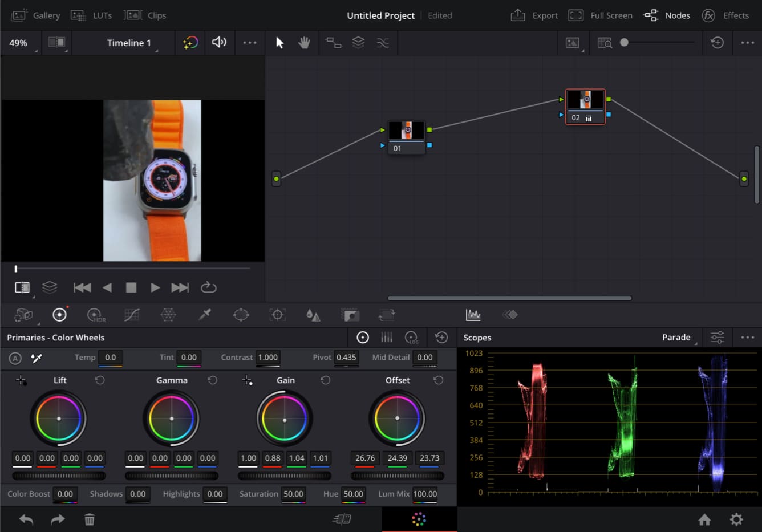Click the Offset master wheel slider
762x532 pixels.
pos(397,476)
